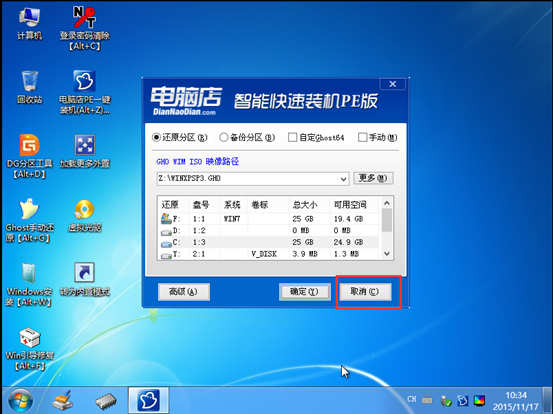Click 总大小 column header

[x=309, y=205]
